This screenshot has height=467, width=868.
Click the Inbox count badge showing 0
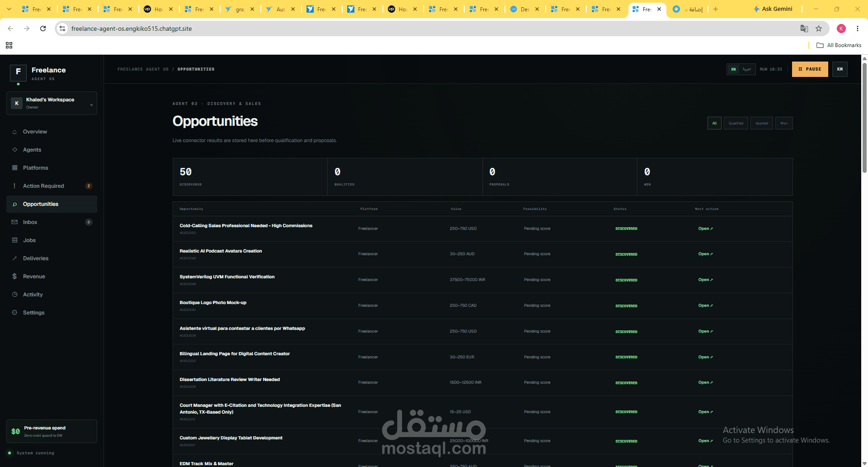coord(89,222)
